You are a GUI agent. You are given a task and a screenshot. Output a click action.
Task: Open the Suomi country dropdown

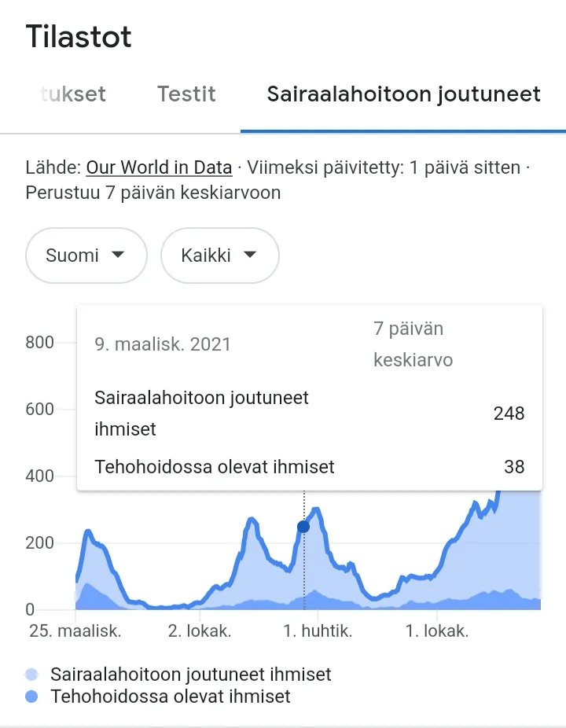click(86, 256)
